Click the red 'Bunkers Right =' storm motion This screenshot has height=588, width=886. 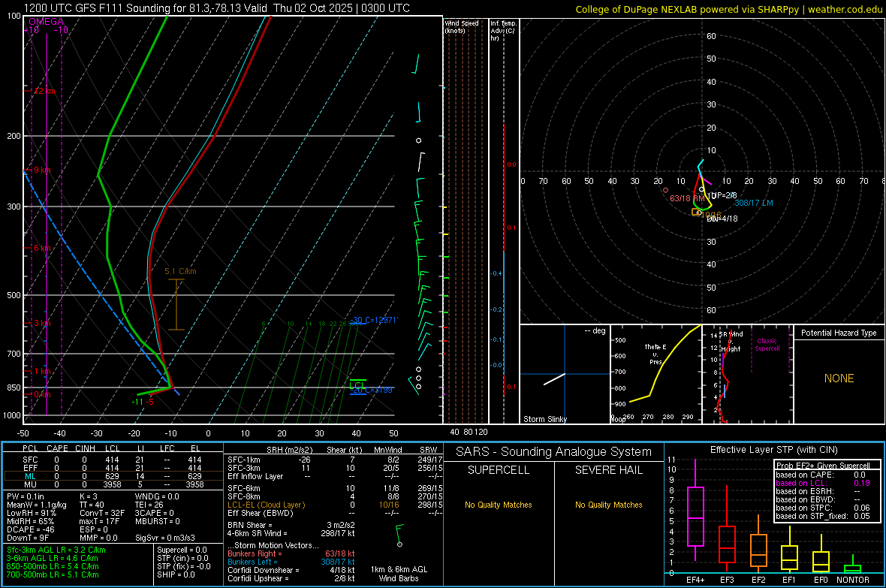(291, 553)
